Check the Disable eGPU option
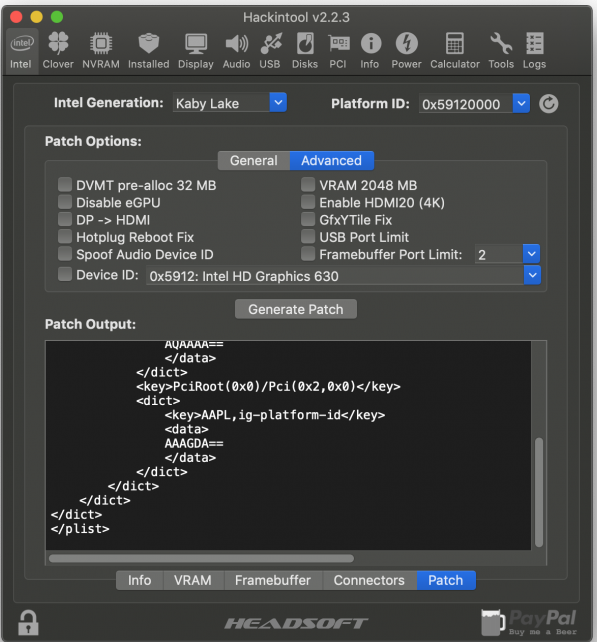 tap(65, 202)
